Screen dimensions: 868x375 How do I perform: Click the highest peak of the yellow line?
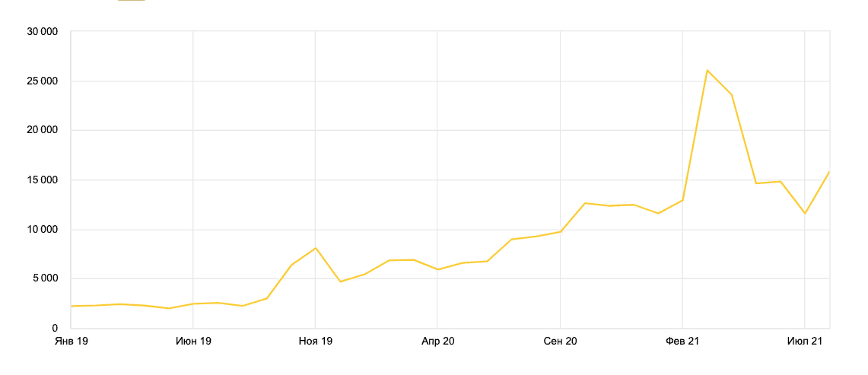[707, 70]
